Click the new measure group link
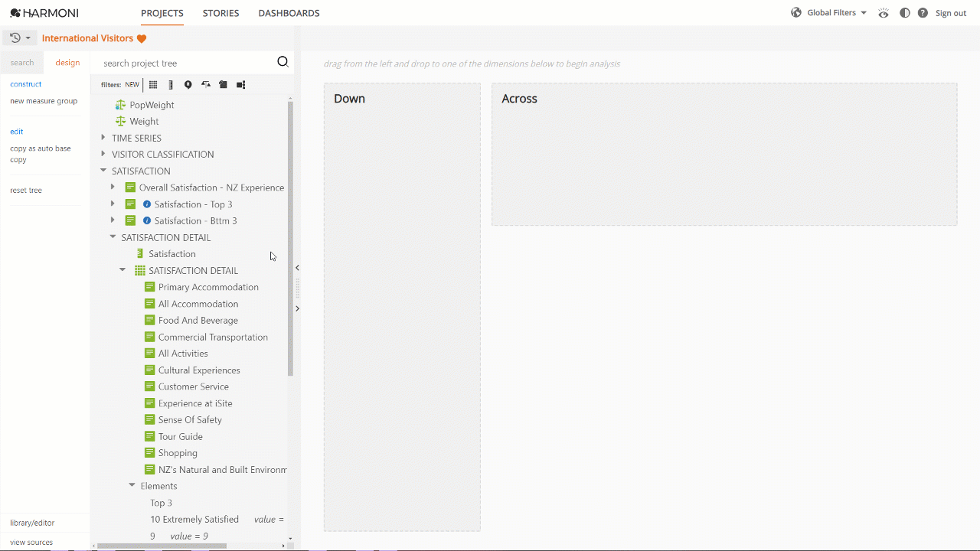 43,100
